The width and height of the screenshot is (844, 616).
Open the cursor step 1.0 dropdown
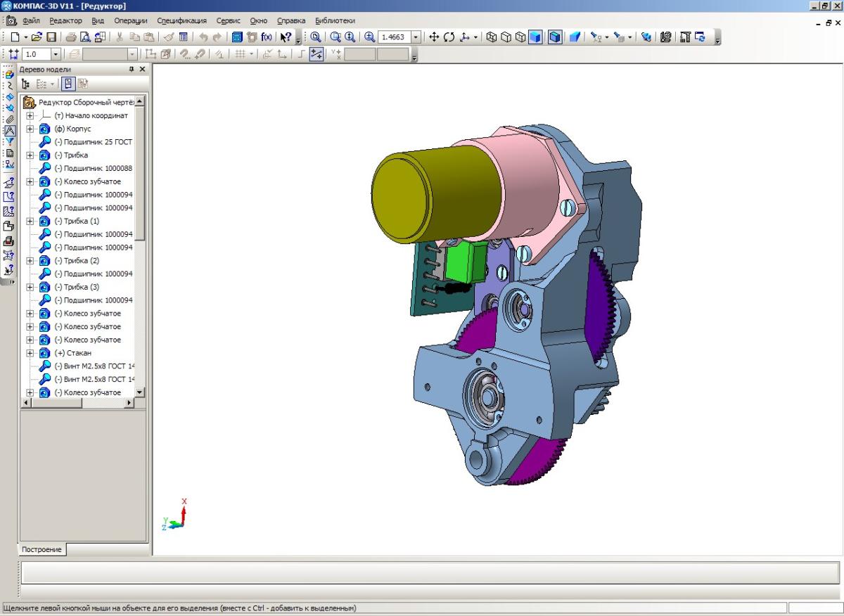[x=56, y=54]
